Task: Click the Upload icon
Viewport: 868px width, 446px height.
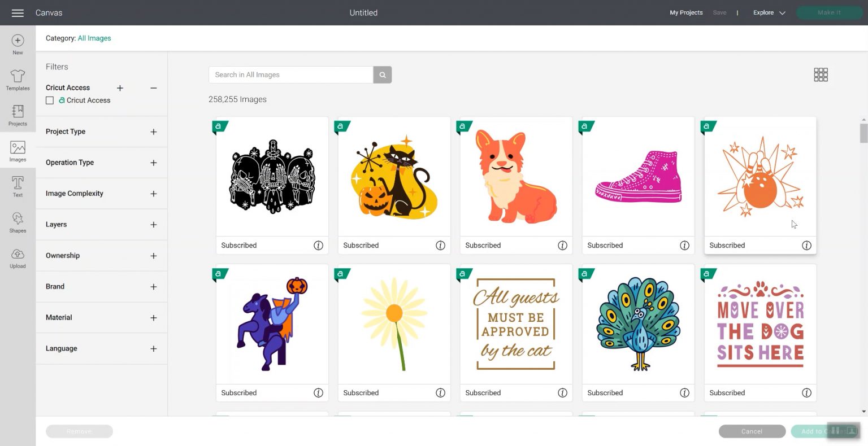Action: tap(18, 257)
